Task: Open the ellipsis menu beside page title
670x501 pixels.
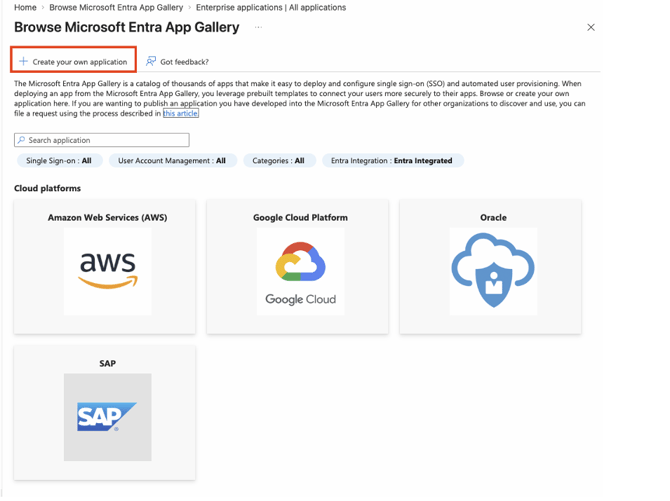Action: coord(258,28)
